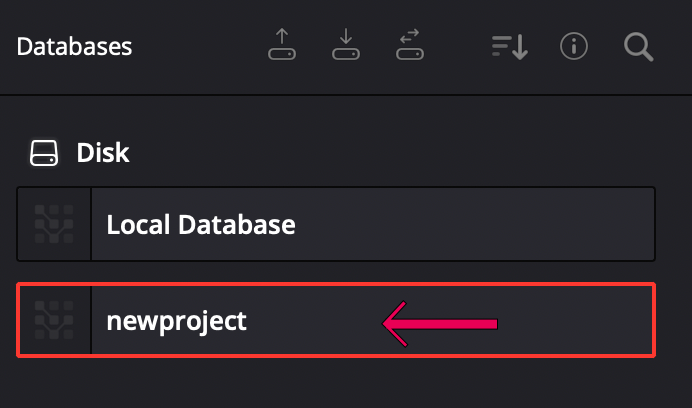Click the newproject database schema icon
Image resolution: width=692 pixels, height=408 pixels.
(54, 320)
